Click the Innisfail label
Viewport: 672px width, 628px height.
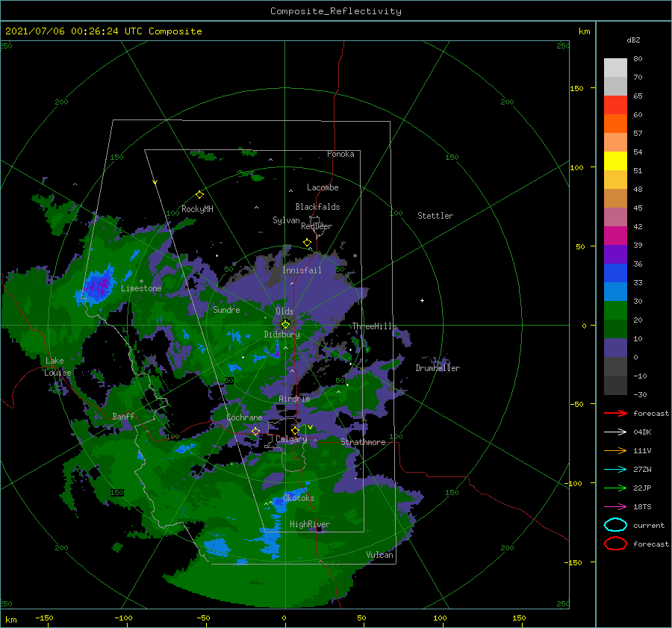[x=302, y=270]
